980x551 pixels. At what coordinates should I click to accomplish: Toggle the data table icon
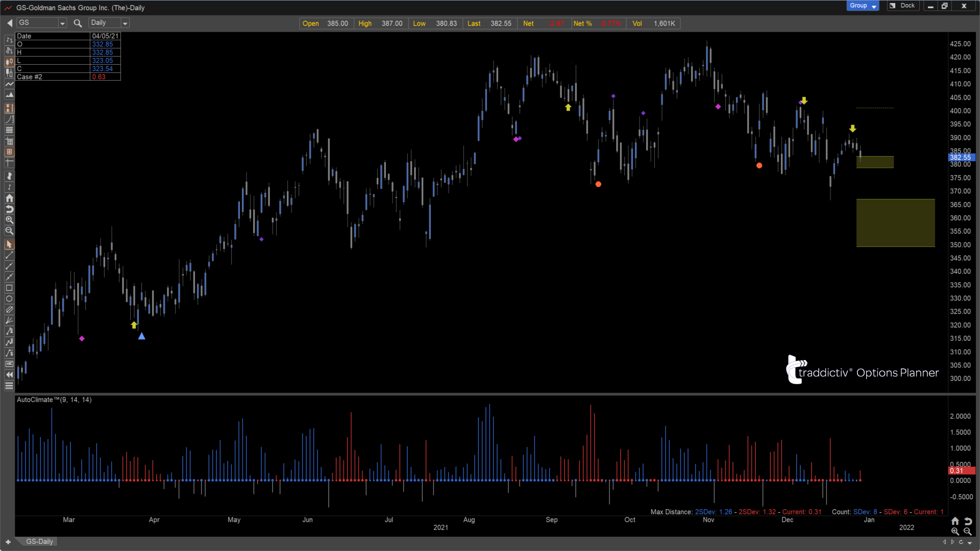click(x=9, y=141)
